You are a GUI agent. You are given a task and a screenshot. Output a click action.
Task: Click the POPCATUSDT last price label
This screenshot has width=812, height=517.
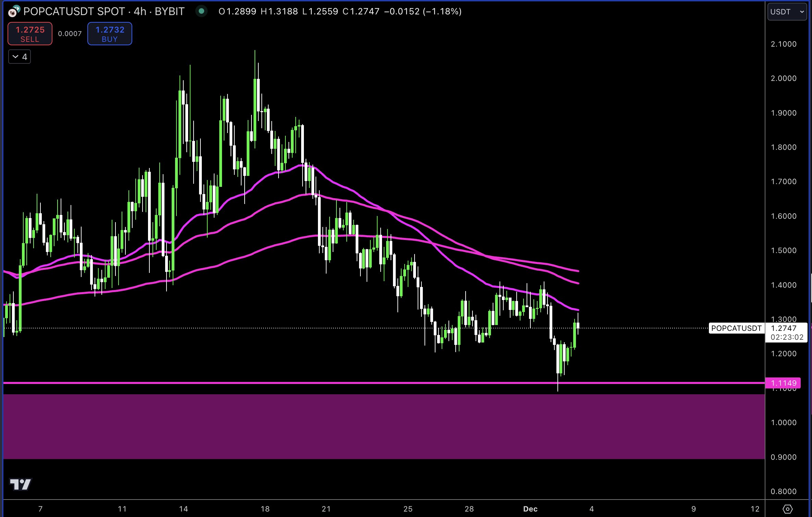736,328
